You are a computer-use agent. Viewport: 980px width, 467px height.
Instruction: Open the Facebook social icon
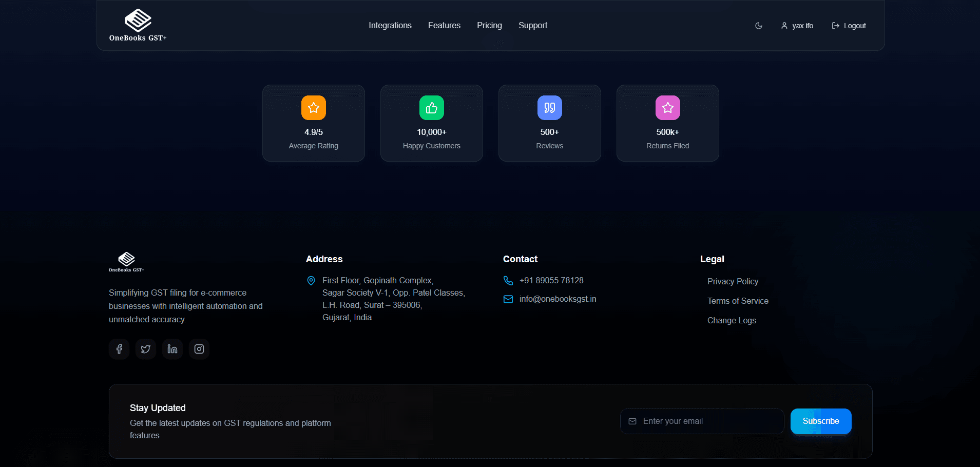pyautogui.click(x=119, y=349)
